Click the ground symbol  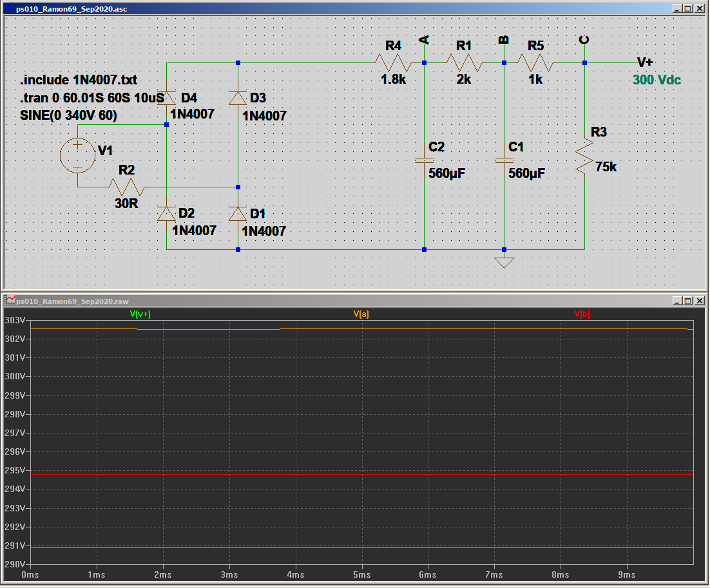click(504, 263)
